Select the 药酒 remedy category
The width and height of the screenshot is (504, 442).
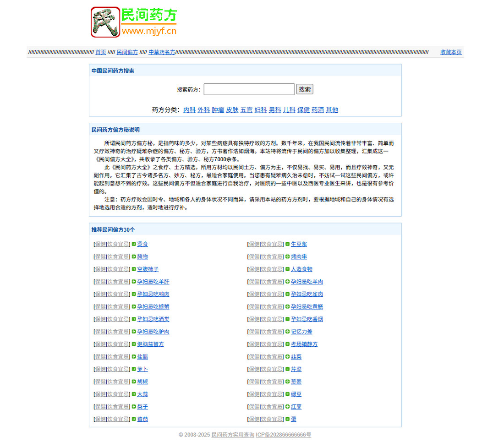coord(318,110)
